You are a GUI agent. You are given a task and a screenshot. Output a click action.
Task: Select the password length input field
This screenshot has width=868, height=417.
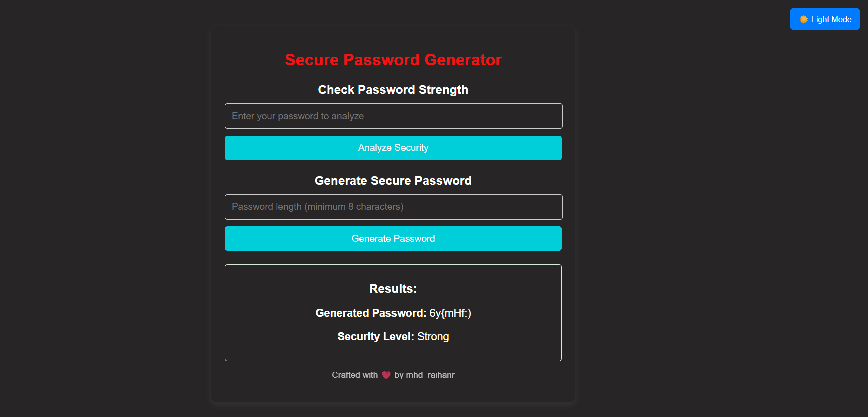click(393, 207)
